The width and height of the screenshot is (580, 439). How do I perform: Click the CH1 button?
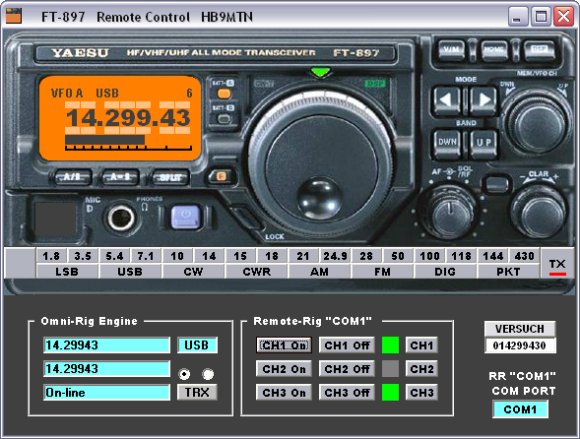421,345
